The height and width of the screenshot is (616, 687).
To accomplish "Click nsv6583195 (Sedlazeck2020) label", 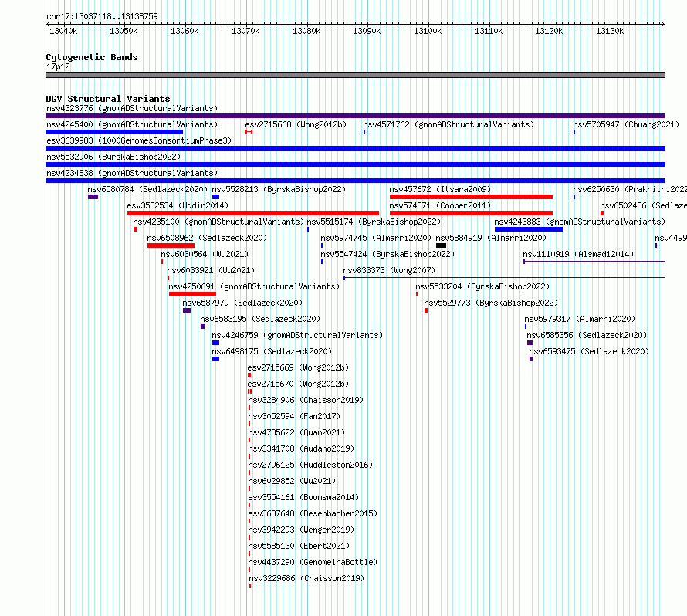I will [260, 319].
